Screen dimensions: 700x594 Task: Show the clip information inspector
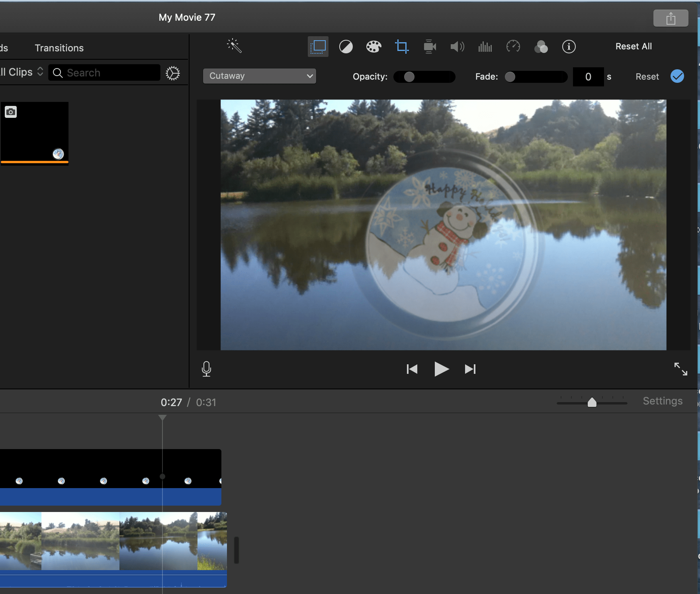point(569,47)
